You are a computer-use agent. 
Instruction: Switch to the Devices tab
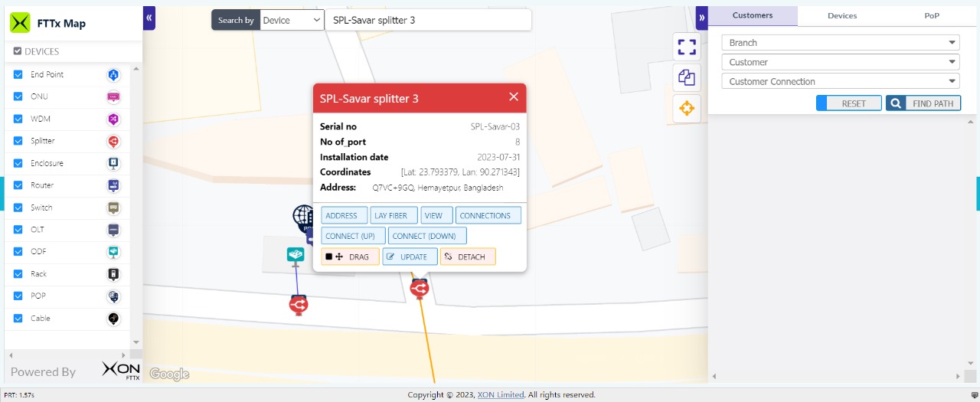pos(842,15)
